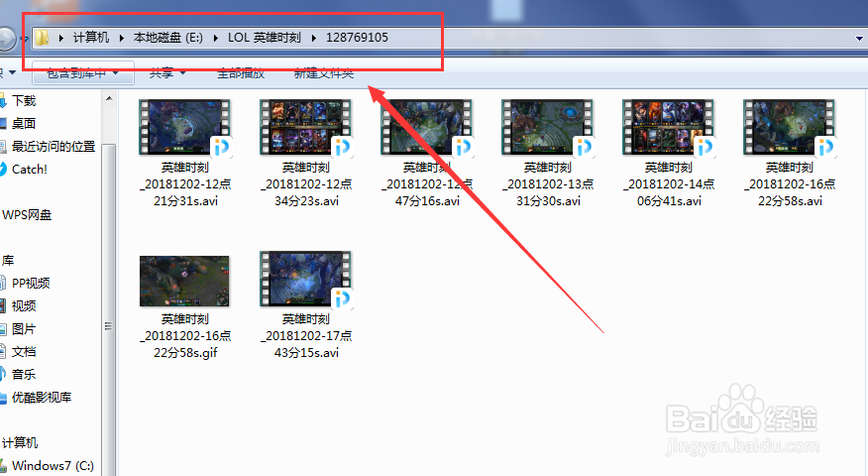
Task: Select the 库 libraries node
Action: pos(8,261)
